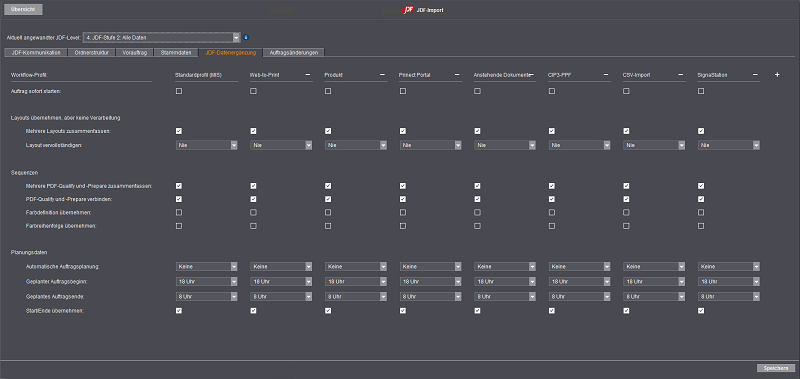Enable Auftrag sofort starten for Standardprofil (MIS)

(x=179, y=91)
